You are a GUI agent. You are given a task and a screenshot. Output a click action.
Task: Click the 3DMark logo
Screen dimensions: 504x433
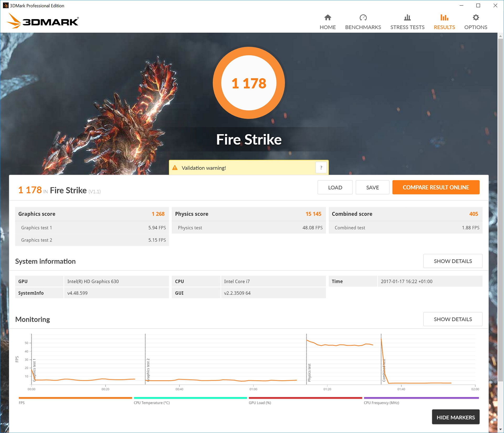click(43, 21)
